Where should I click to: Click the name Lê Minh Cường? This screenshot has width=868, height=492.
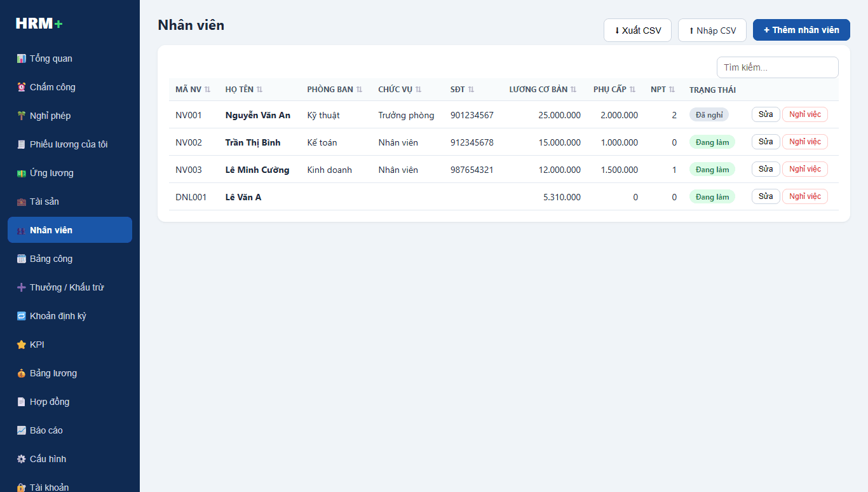tap(257, 170)
